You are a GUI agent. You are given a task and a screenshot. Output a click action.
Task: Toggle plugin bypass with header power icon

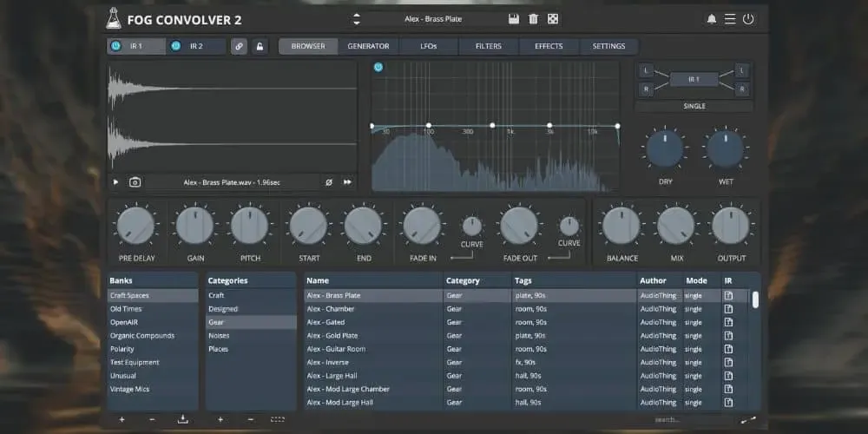coord(748,19)
